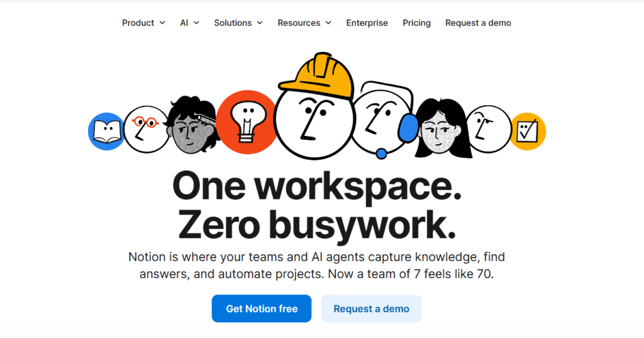Click the face wearing yellow hard hat
The image size is (644, 338).
[314, 106]
